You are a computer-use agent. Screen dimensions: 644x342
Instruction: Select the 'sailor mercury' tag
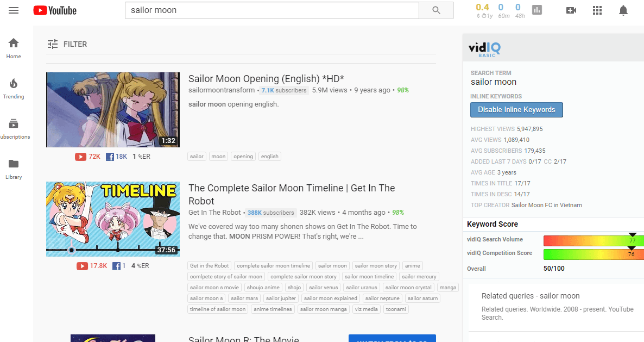coord(419,277)
